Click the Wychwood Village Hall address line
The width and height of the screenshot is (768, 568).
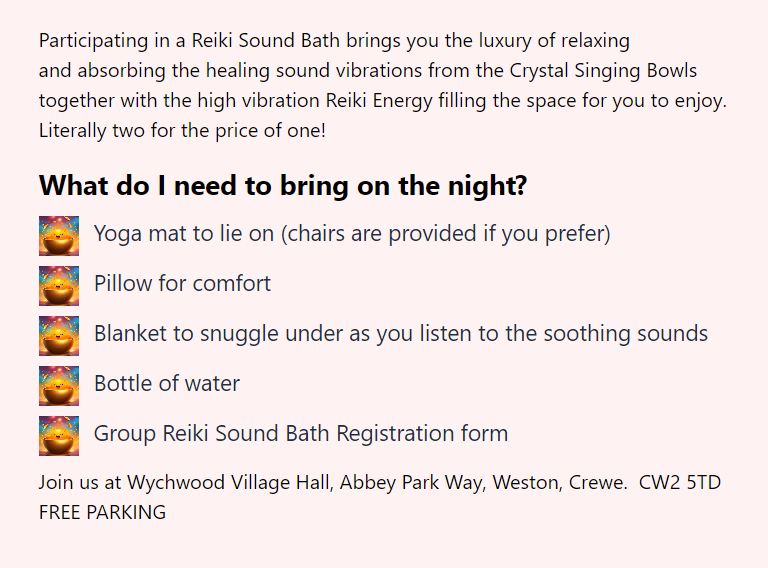point(380,482)
